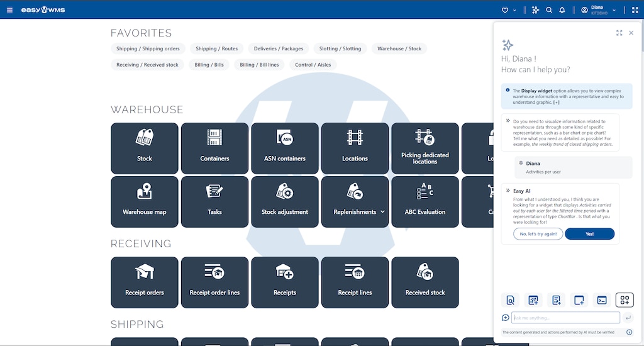Click the search magnifier in top bar
The height and width of the screenshot is (346, 644).
pyautogui.click(x=549, y=10)
